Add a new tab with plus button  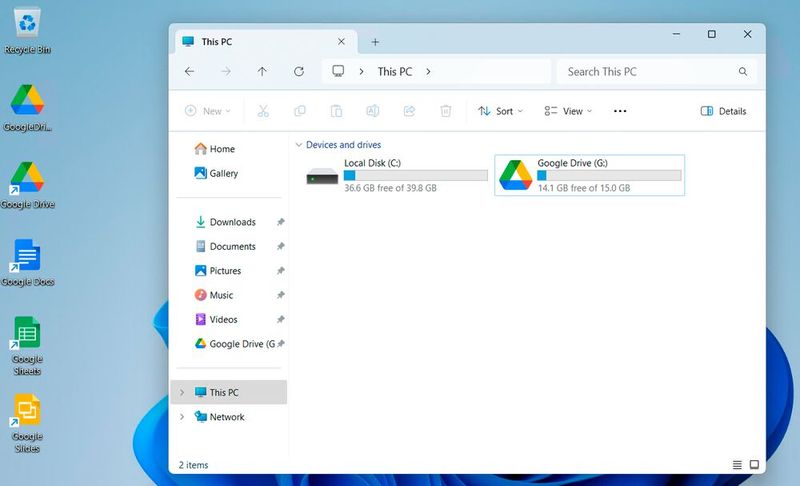375,42
